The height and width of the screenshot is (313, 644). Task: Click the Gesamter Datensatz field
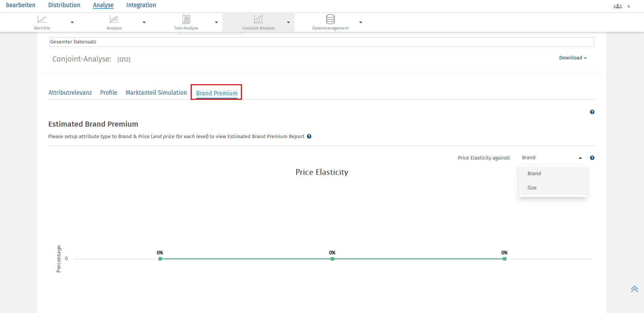pos(321,42)
